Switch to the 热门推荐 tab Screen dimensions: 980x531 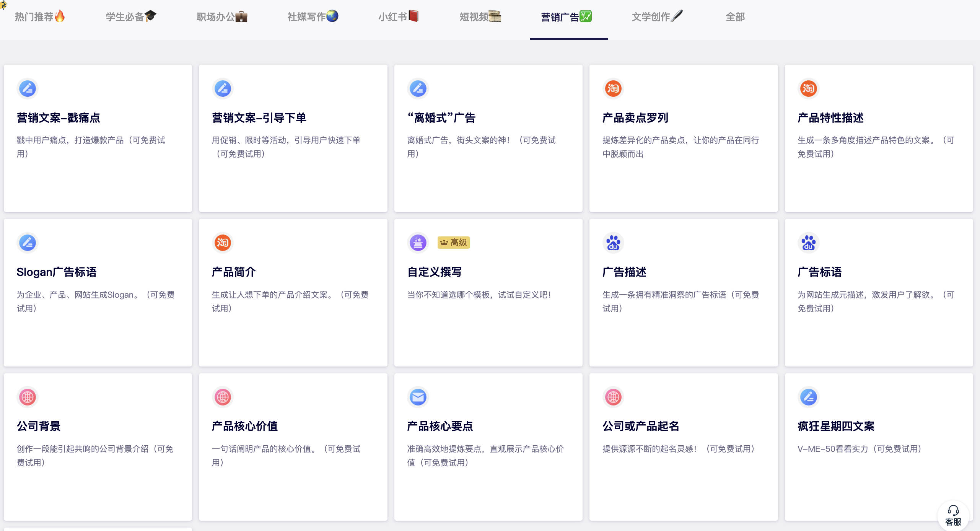(x=40, y=17)
